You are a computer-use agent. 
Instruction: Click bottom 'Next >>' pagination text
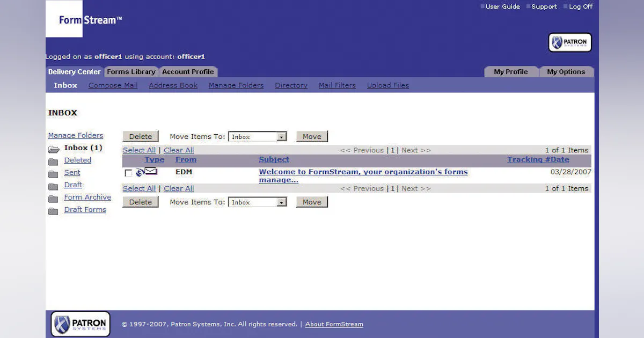[x=416, y=188]
